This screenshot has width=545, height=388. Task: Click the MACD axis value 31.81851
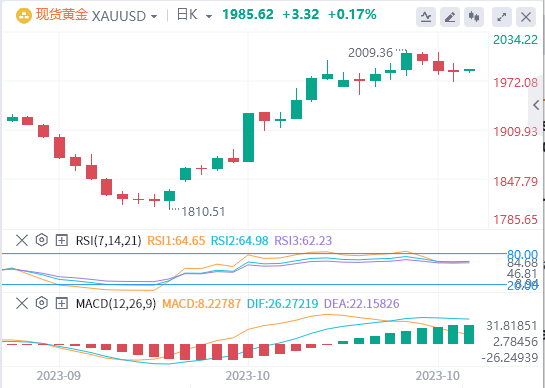(x=512, y=326)
